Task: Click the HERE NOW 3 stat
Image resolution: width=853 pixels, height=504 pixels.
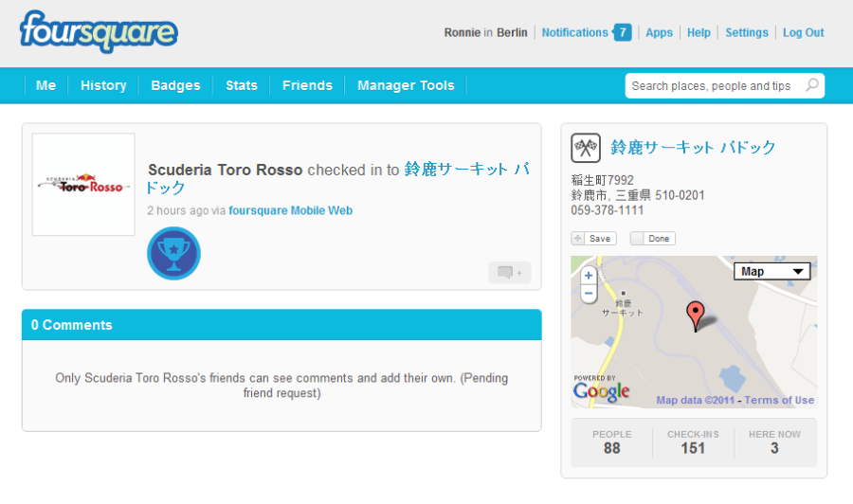Action: (x=774, y=442)
